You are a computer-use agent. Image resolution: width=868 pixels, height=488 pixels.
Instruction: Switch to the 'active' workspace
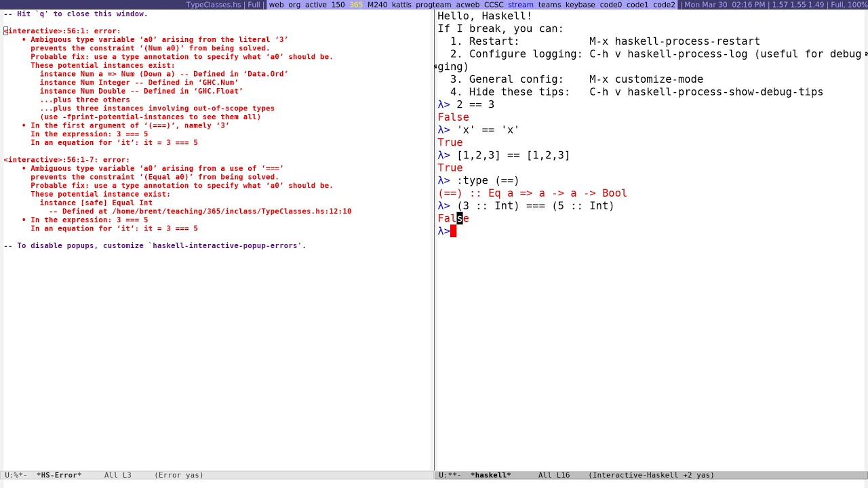coord(315,5)
